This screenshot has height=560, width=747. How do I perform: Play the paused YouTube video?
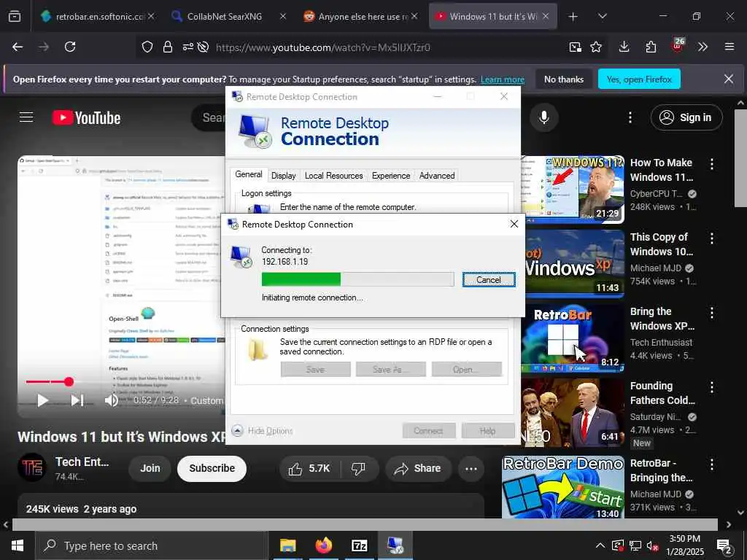tap(42, 400)
